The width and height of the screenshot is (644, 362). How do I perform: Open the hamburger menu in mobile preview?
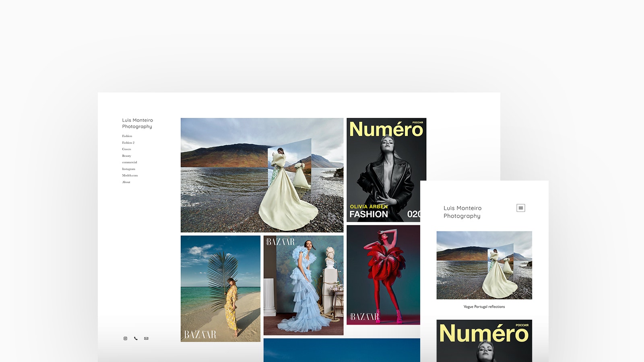[x=520, y=208]
